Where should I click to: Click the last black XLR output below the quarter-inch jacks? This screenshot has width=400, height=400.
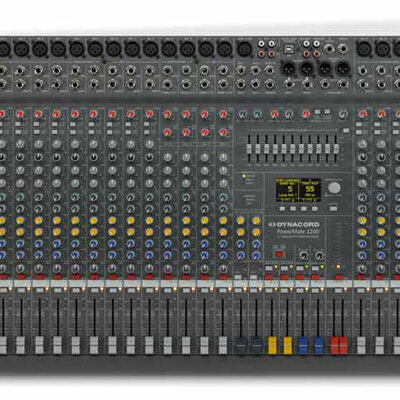tap(343, 69)
